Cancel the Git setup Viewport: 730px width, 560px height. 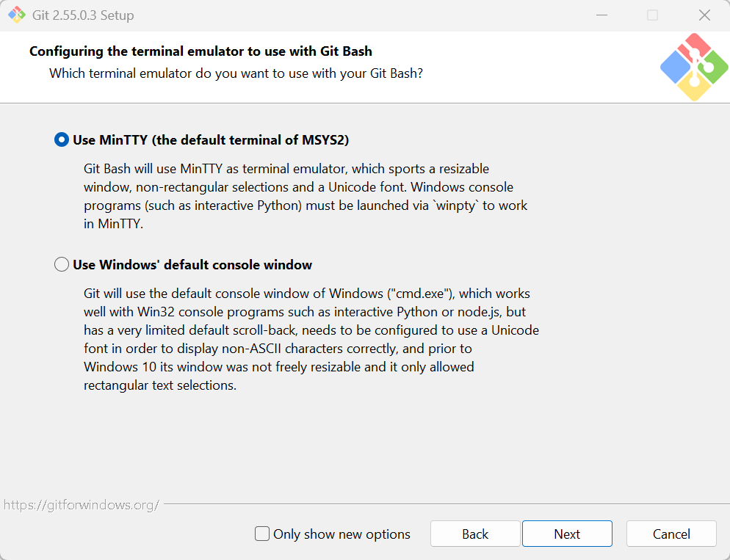671,534
